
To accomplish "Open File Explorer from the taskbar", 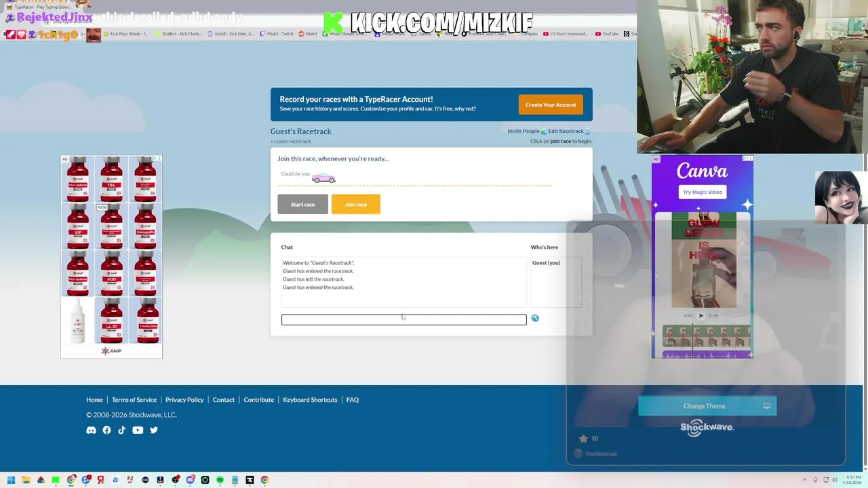I will coord(26,480).
